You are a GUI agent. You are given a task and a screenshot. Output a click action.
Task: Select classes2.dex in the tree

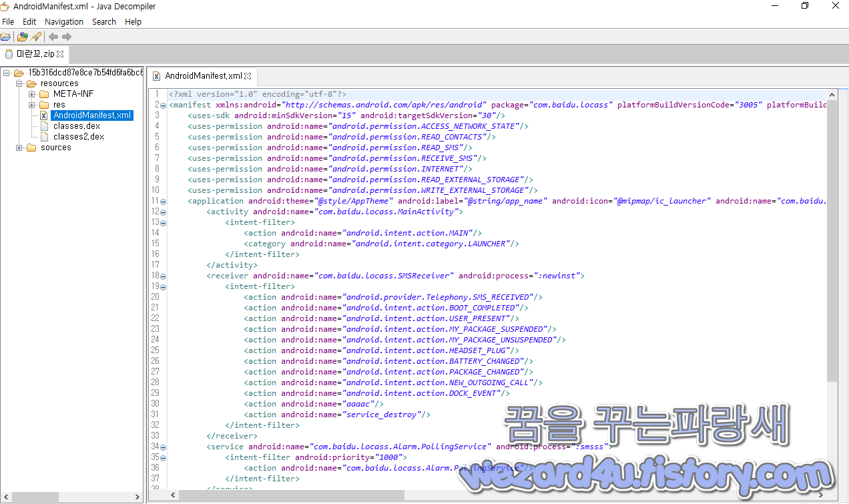[x=79, y=137]
